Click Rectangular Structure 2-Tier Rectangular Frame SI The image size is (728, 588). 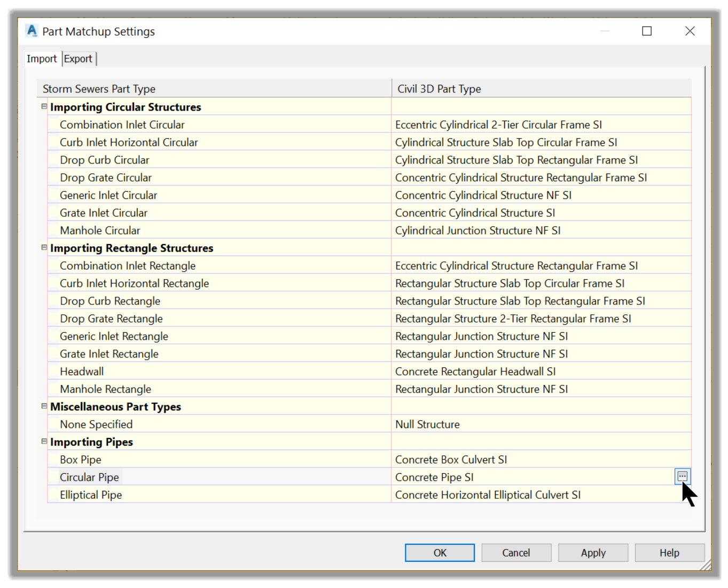(x=541, y=318)
